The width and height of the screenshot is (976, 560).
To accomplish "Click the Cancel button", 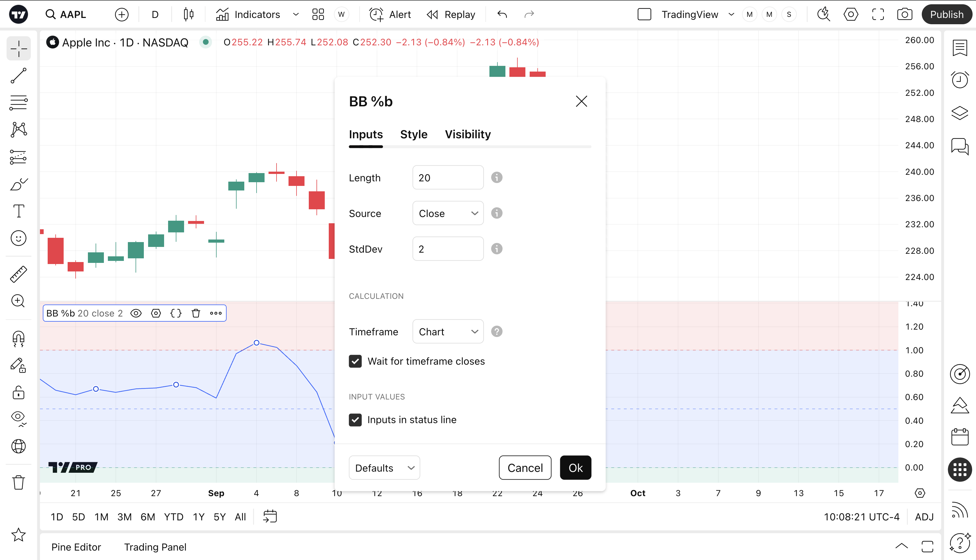I will click(x=525, y=468).
